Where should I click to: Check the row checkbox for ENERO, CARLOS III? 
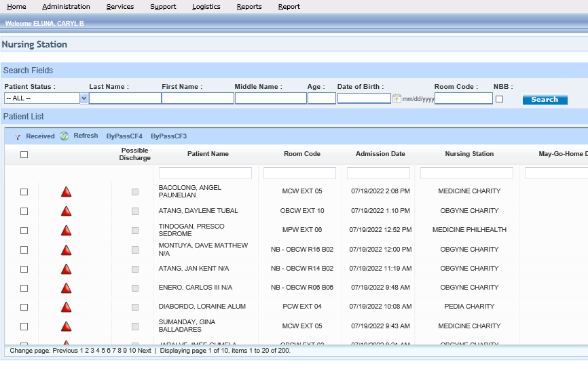pos(24,288)
